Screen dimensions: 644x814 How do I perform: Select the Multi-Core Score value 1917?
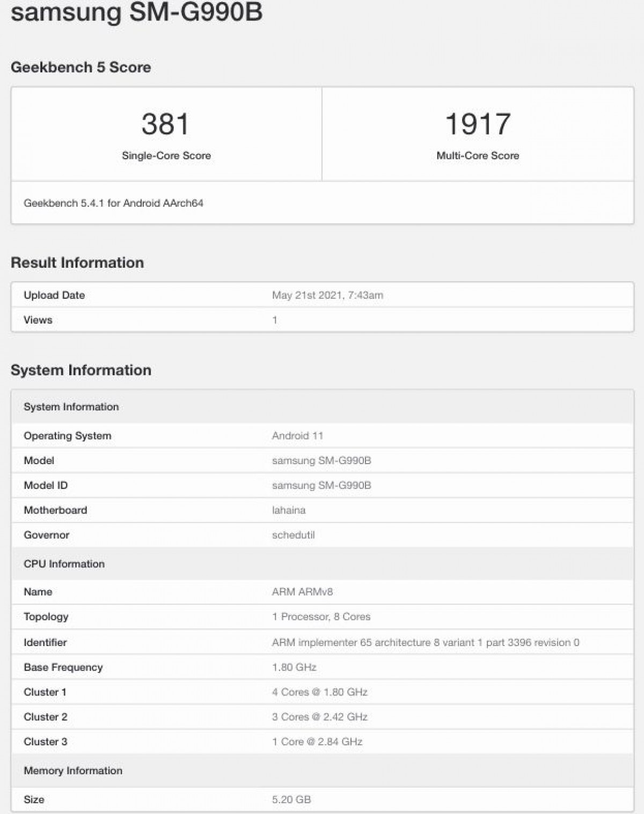click(x=477, y=124)
